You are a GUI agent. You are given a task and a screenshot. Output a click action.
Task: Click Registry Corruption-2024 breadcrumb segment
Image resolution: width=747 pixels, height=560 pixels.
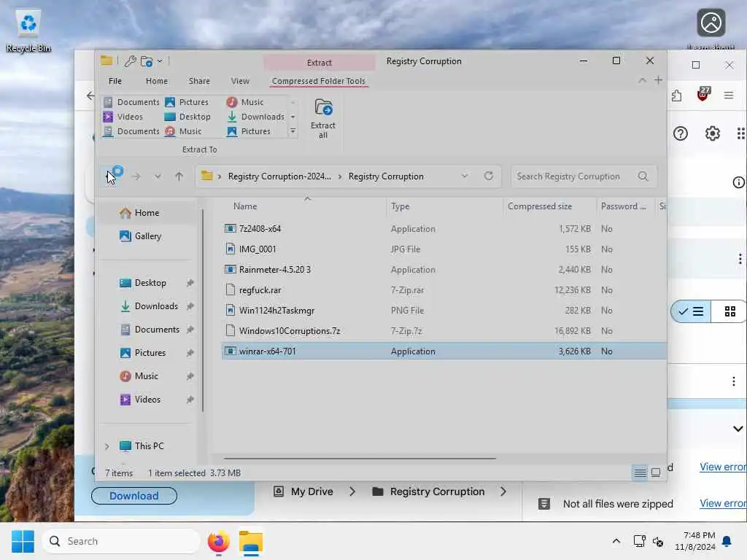[x=279, y=176]
